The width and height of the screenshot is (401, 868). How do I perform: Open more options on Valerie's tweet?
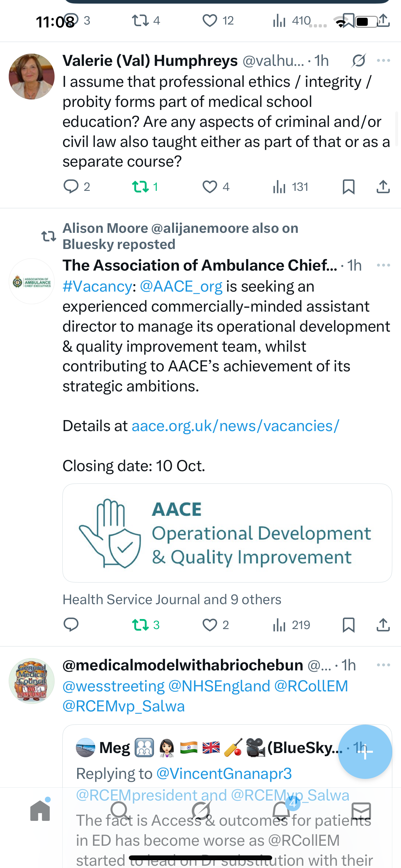(384, 61)
